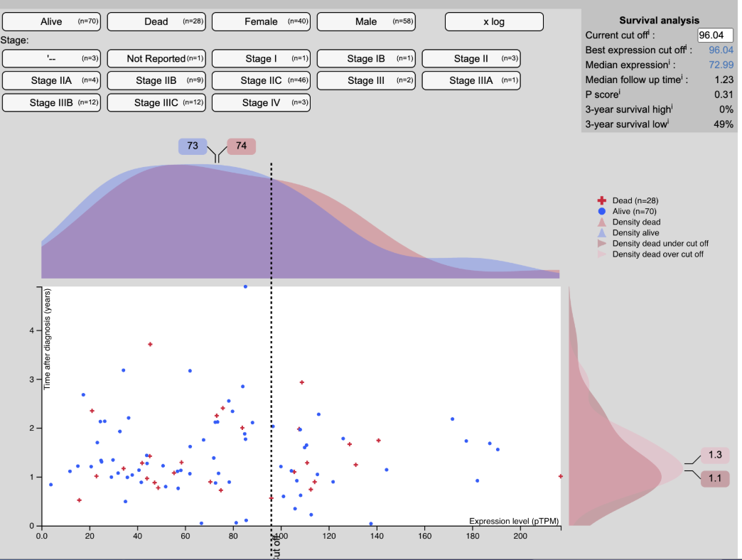Viewport: 742px width, 560px height.
Task: Edit the Current cut off input field
Action: point(715,36)
